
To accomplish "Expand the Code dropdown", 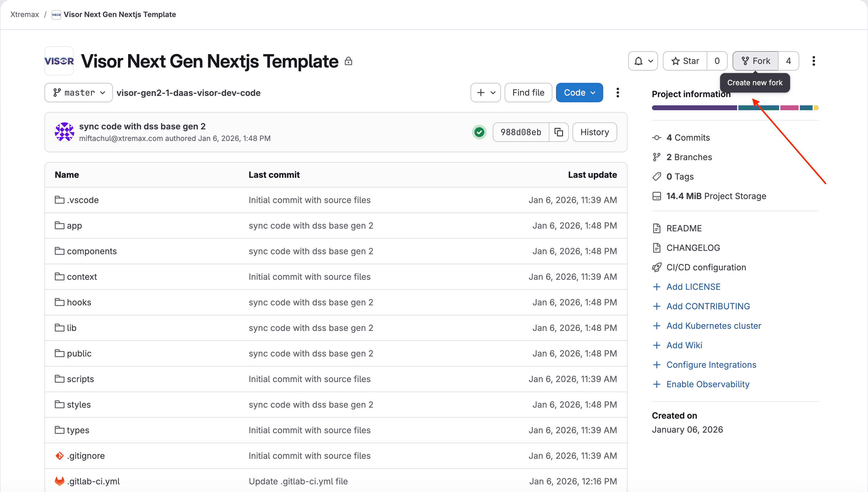I will [x=579, y=92].
